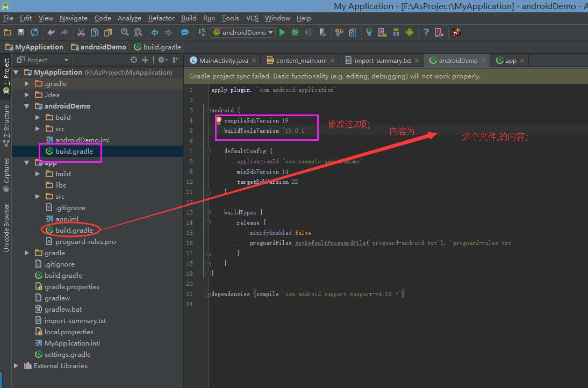Expand build folder under androidDemo
Viewport: 588px width, 388px height.
coord(38,117)
